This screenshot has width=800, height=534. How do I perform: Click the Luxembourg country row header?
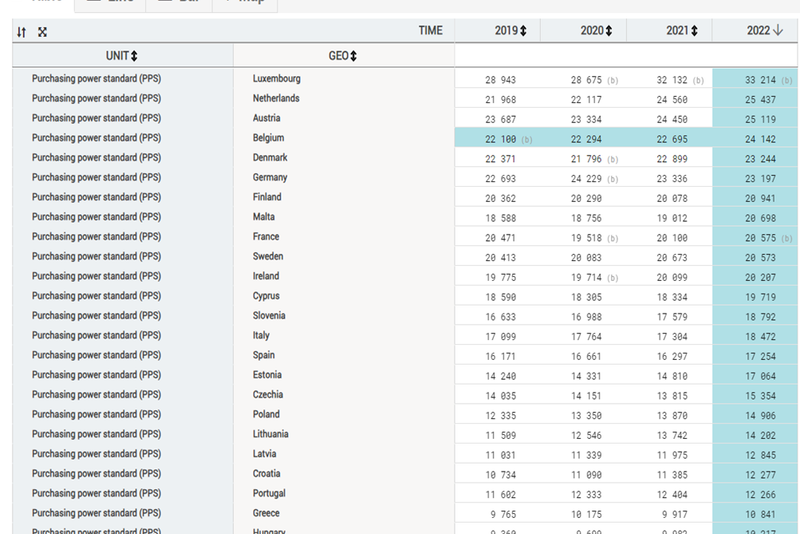[x=276, y=79]
